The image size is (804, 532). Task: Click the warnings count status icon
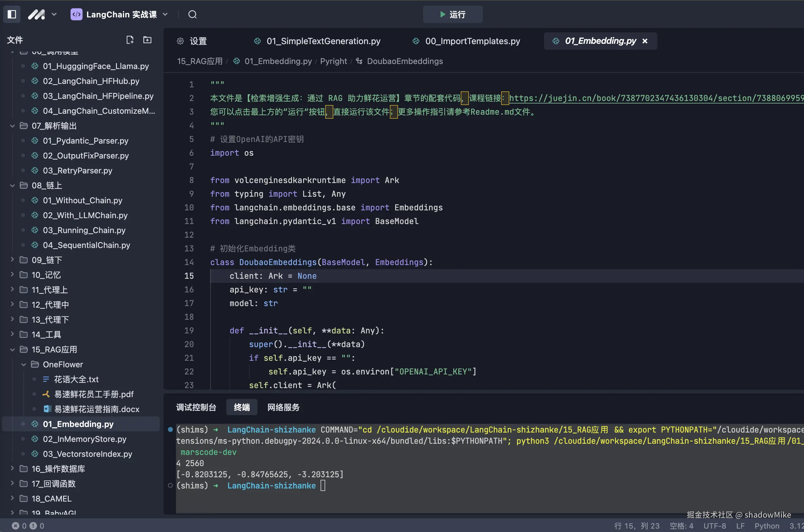click(x=33, y=525)
